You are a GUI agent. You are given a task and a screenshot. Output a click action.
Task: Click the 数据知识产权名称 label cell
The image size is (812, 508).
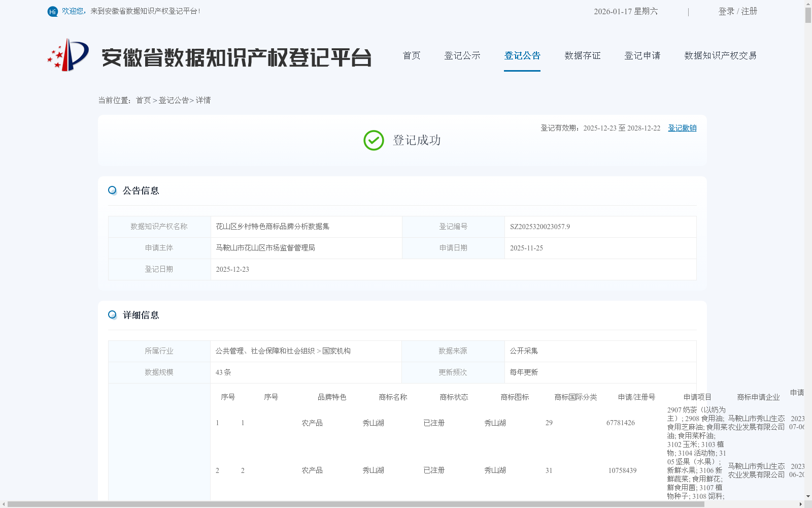coord(159,227)
